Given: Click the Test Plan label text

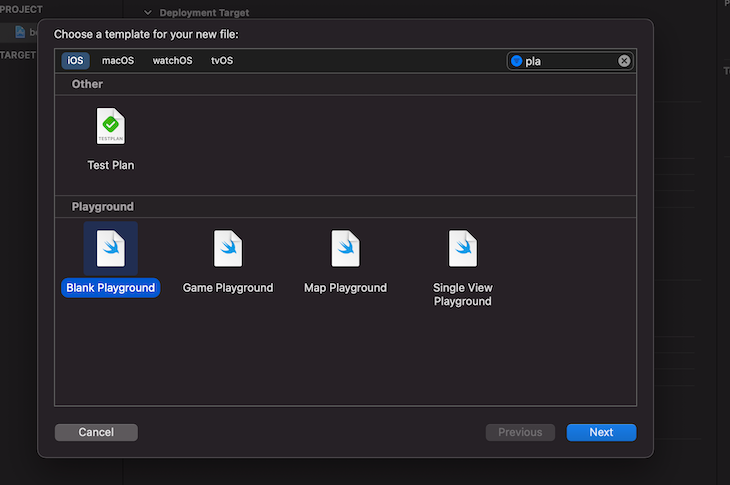Looking at the screenshot, I should 111,165.
